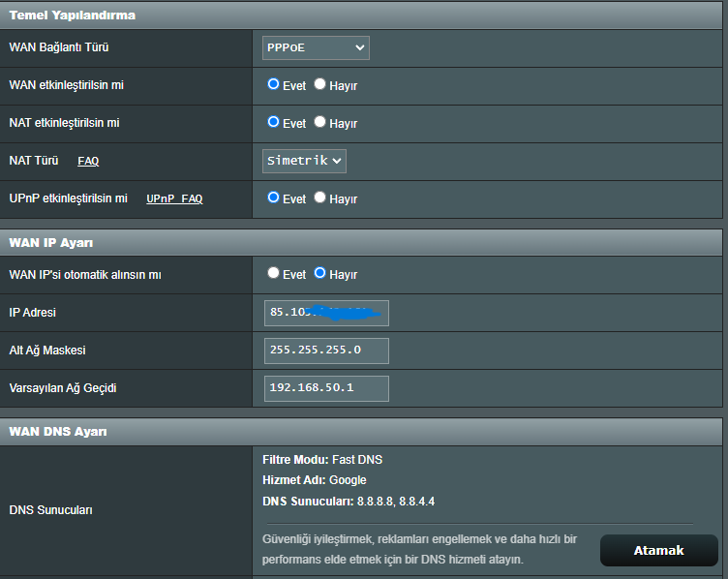Click the WAN DNS Ayarı section header

[x=361, y=432]
